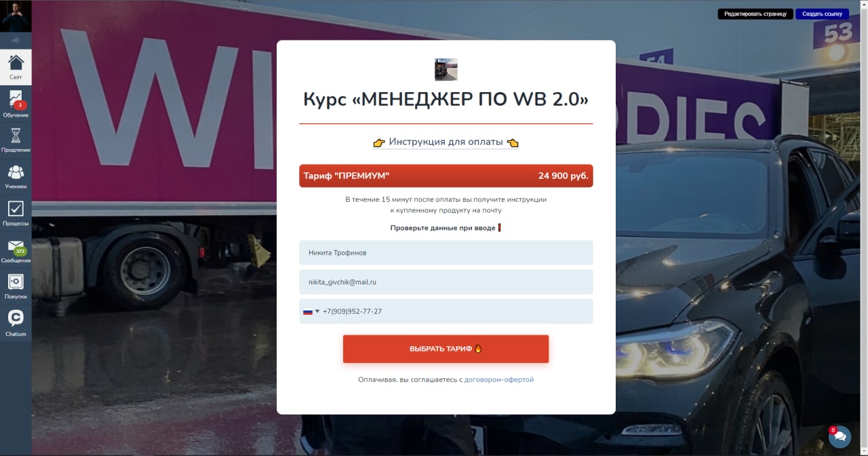868x456 pixels.
Task: Open the договором-офертой link
Action: (499, 380)
